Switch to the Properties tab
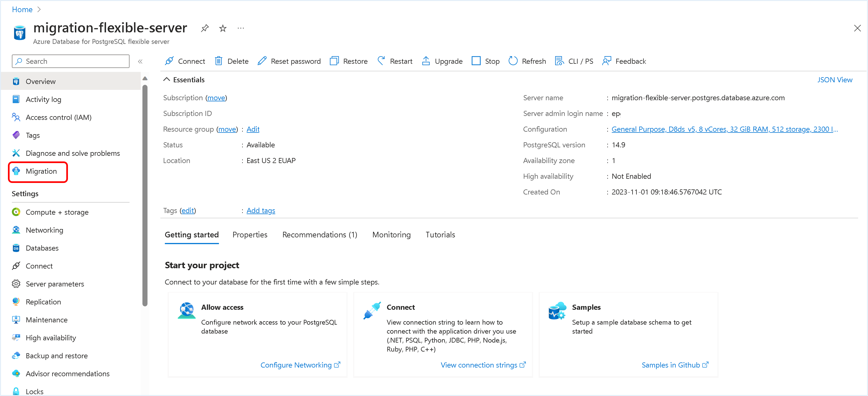The width and height of the screenshot is (868, 396). [250, 235]
